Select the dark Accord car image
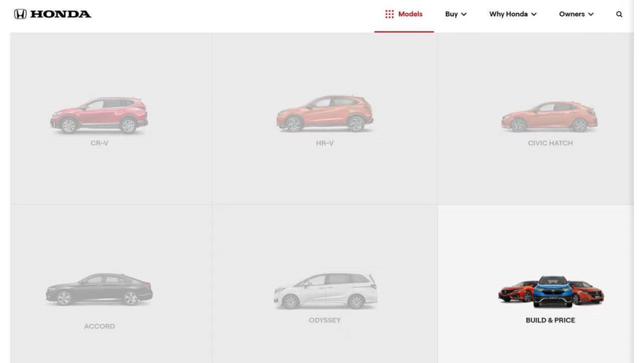This screenshot has width=644, height=363. pyautogui.click(x=99, y=290)
